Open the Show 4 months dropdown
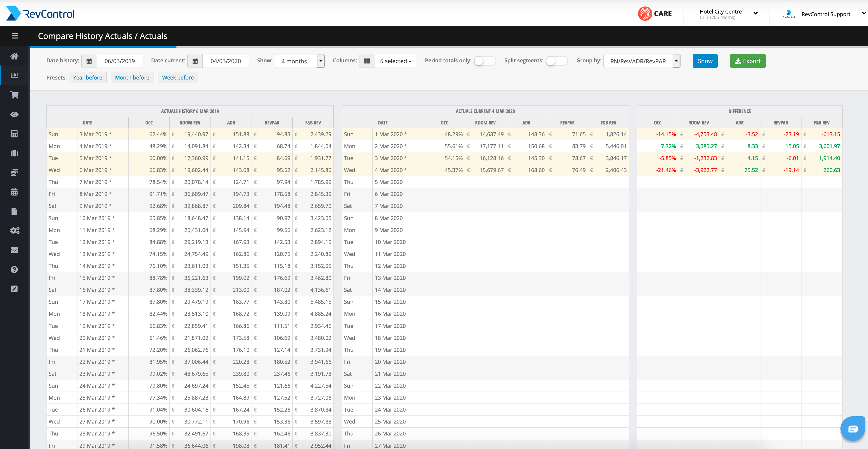 [x=300, y=61]
